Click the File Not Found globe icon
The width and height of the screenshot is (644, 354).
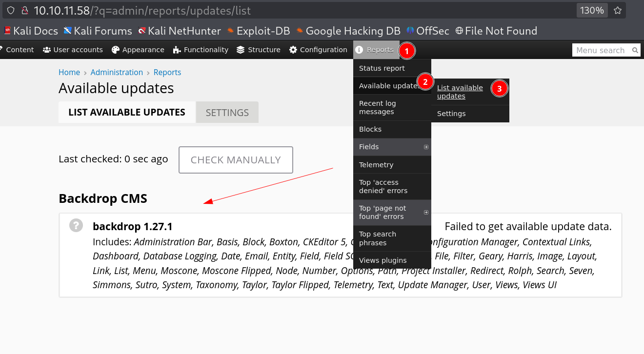click(x=459, y=31)
